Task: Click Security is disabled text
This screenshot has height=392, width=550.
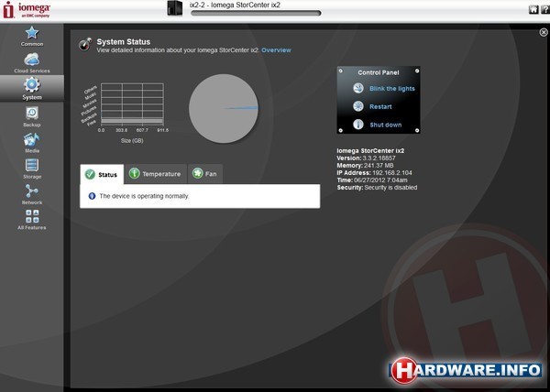Action: point(390,188)
